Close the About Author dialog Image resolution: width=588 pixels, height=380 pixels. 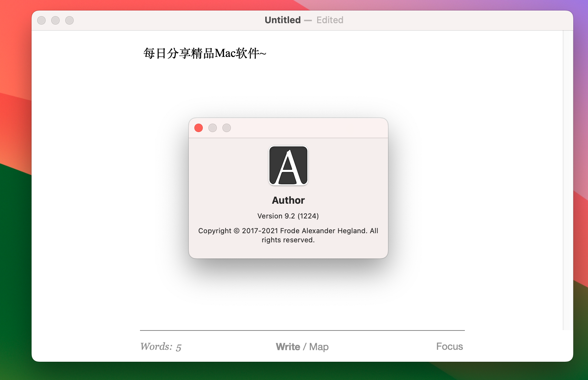pyautogui.click(x=199, y=128)
